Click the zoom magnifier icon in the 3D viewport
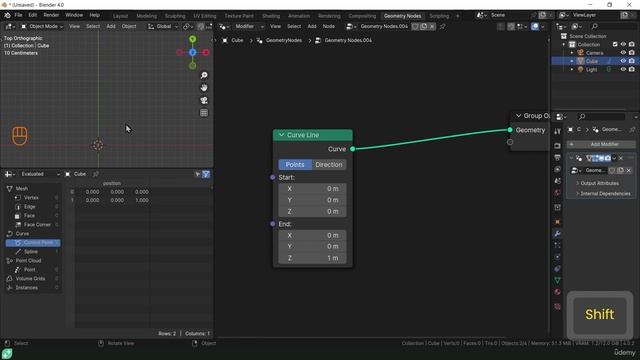The image size is (640, 360). coord(204,76)
